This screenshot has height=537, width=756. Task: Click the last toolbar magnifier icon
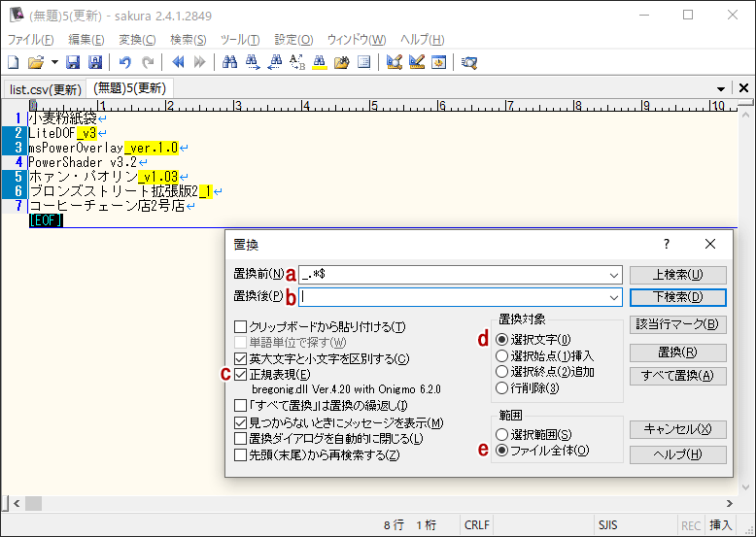tap(468, 62)
